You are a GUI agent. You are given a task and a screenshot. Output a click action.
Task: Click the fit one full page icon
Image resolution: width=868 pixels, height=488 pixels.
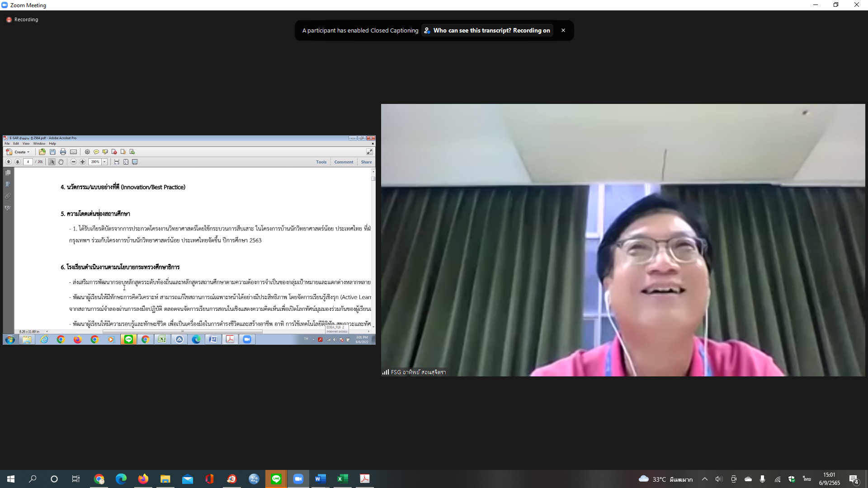(126, 162)
